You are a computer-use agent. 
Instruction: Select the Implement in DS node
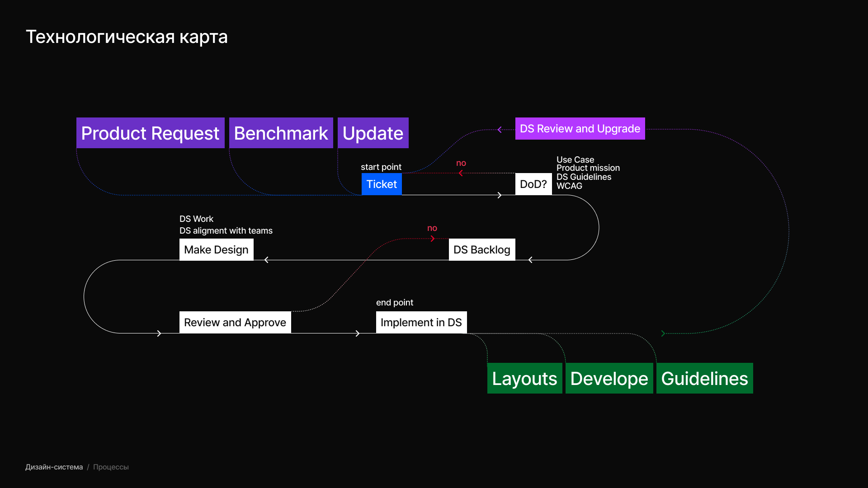(421, 322)
